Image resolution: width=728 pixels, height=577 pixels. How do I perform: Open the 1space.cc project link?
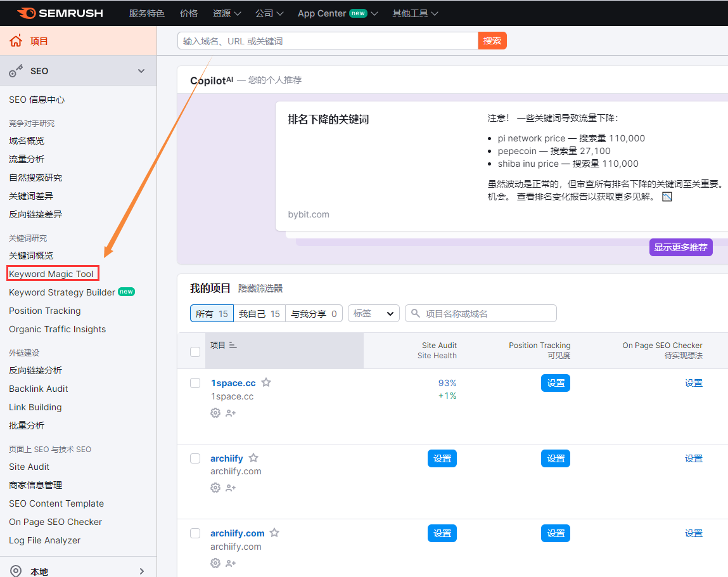pos(233,383)
